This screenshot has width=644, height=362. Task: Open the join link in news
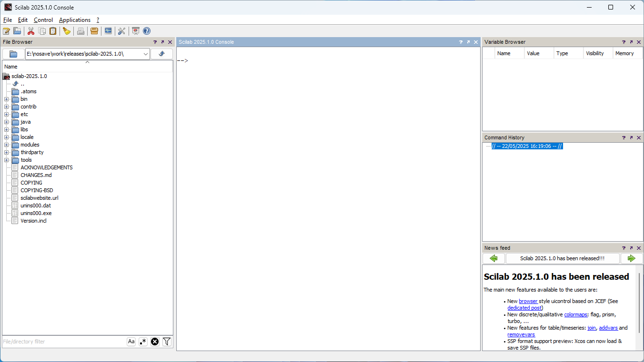pos(592,328)
